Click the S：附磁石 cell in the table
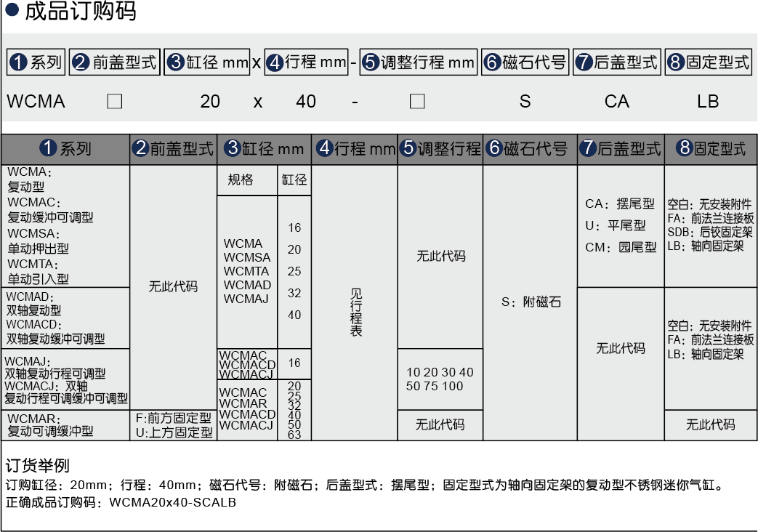758x532 pixels. pos(531,302)
